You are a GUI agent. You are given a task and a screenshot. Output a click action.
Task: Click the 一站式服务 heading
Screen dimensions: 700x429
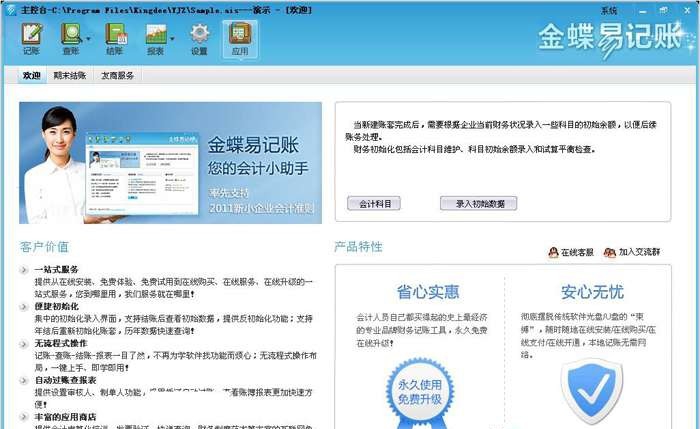[57, 270]
